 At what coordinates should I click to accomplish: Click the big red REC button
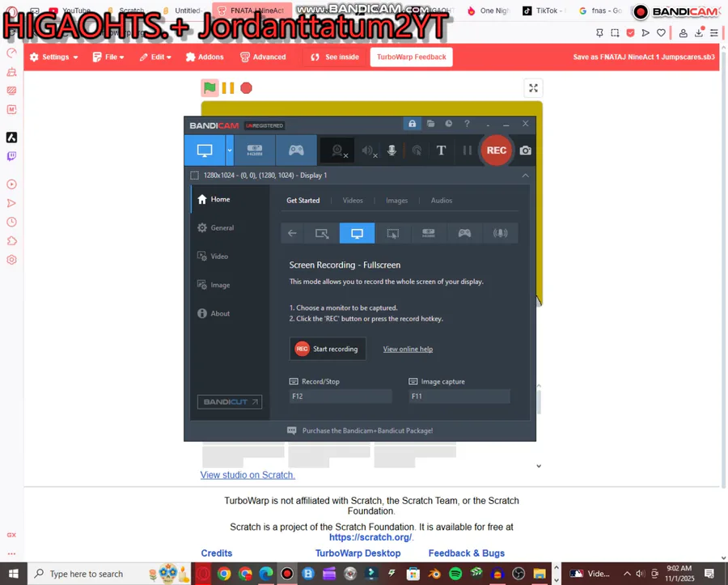coord(497,150)
